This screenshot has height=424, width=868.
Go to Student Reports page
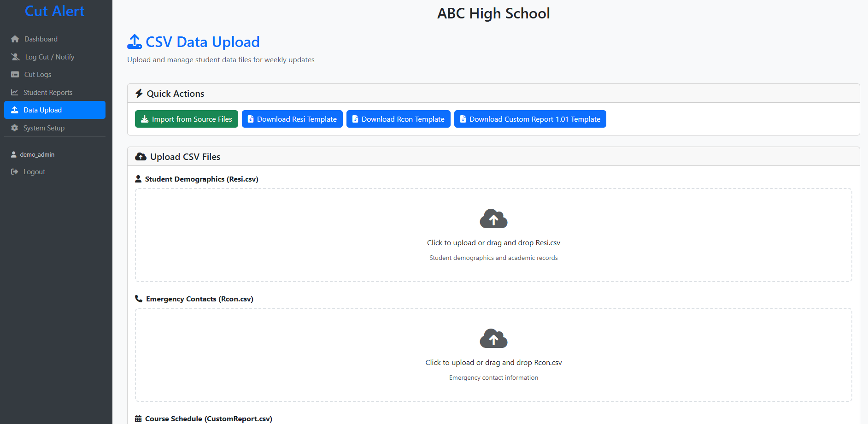coord(48,93)
